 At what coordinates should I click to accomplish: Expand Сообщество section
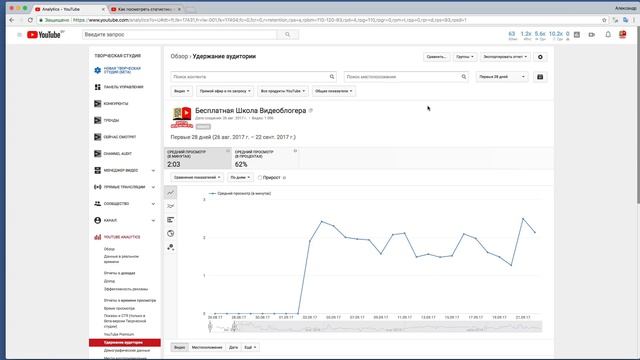153,204
